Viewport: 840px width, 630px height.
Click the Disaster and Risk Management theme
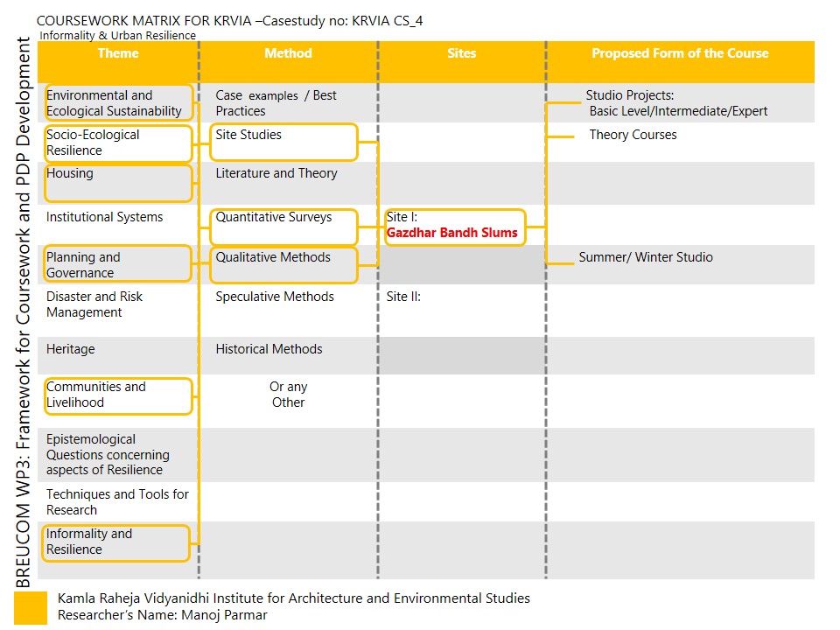94,304
